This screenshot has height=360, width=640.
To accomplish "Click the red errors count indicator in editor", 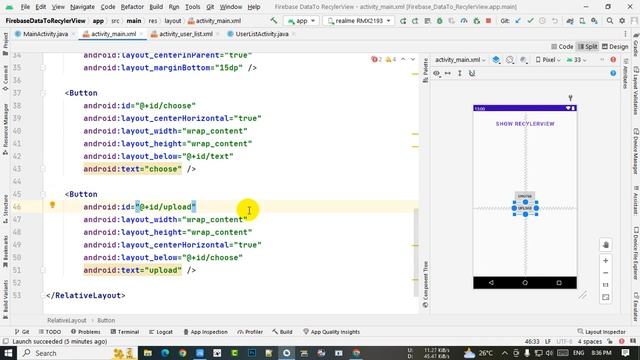I will (376, 60).
